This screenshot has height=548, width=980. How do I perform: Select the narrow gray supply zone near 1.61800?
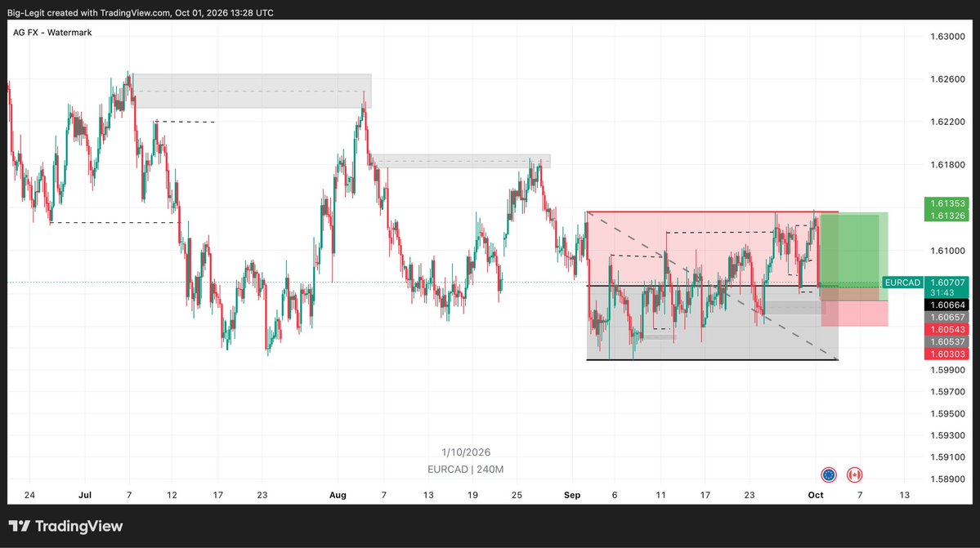pos(461,161)
